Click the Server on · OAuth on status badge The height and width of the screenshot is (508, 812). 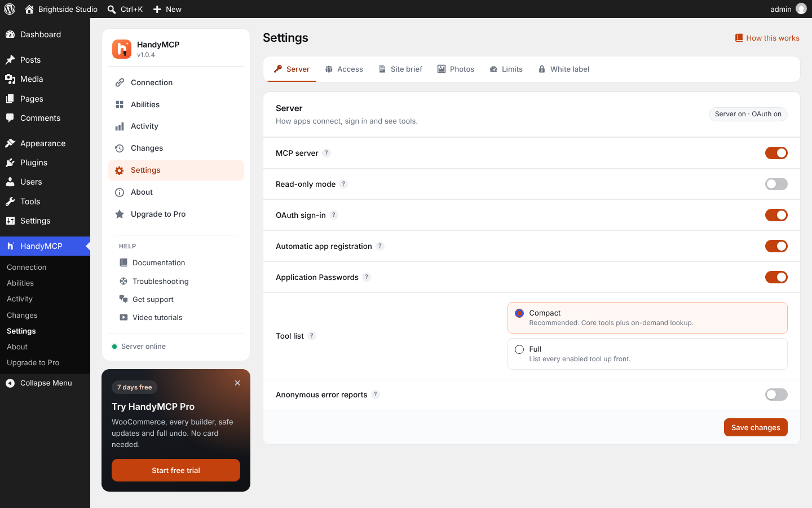point(748,114)
